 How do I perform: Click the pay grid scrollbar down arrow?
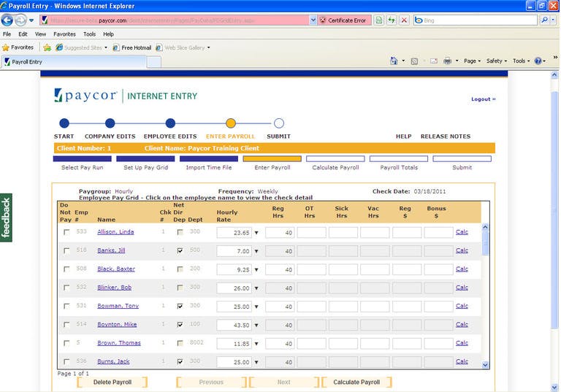pyautogui.click(x=485, y=365)
